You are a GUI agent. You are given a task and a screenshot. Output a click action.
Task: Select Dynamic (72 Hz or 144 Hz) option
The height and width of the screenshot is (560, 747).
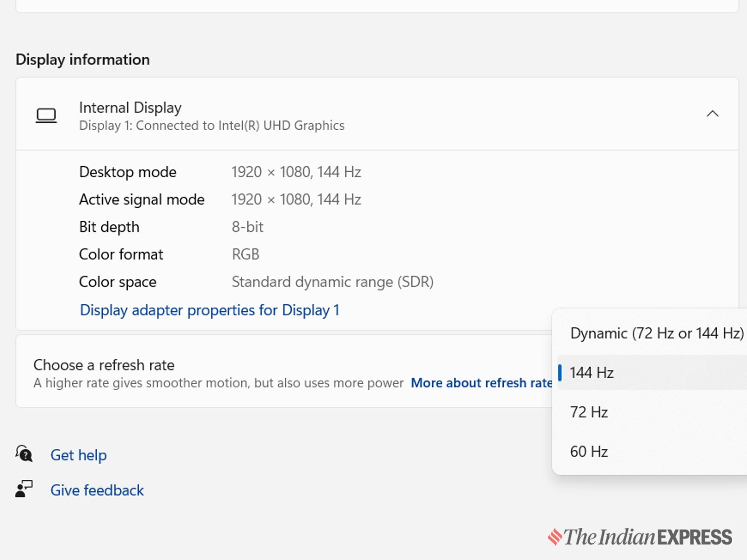(x=656, y=334)
